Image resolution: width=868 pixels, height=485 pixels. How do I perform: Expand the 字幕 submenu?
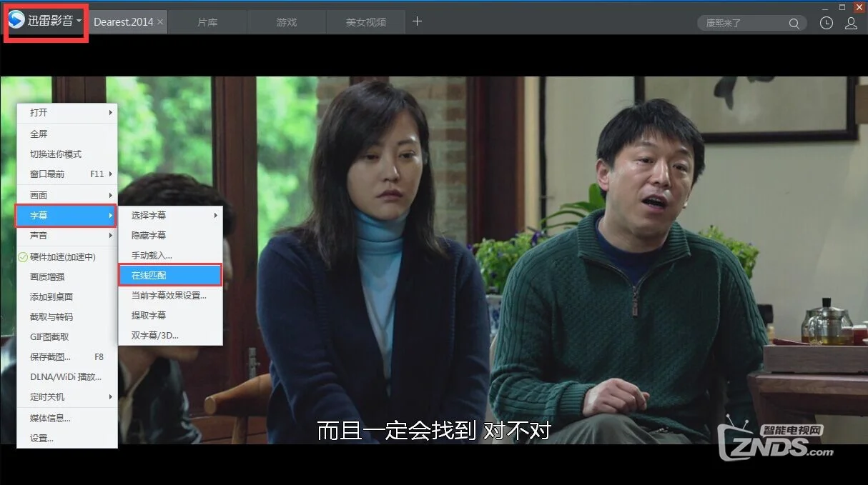click(67, 215)
